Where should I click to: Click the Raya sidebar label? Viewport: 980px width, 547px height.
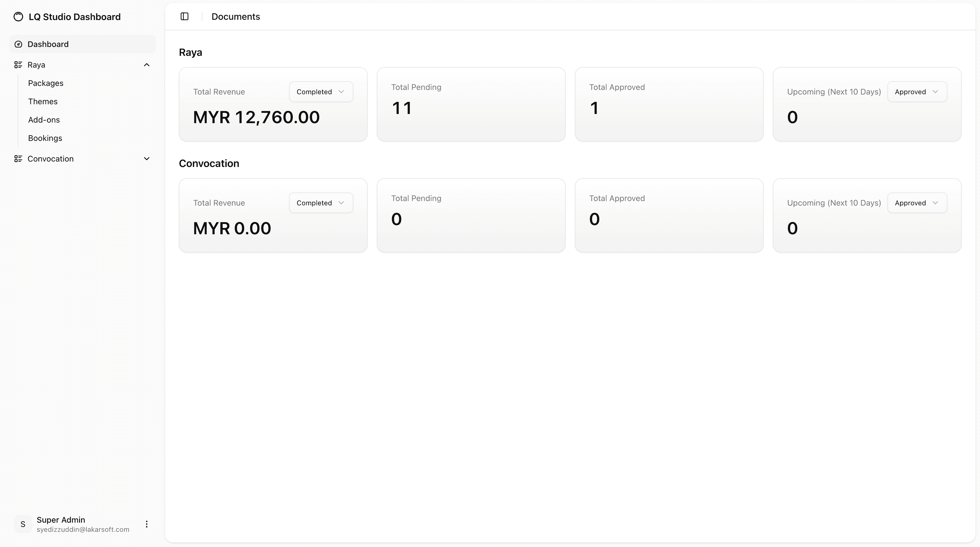click(36, 65)
